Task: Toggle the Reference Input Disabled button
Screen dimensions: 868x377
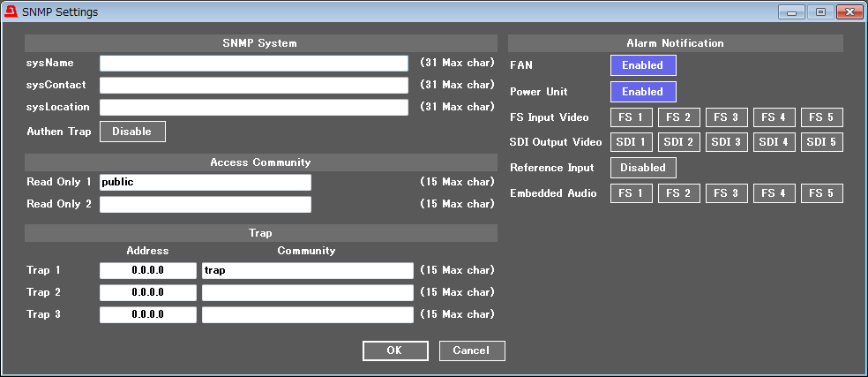Action: point(643,168)
